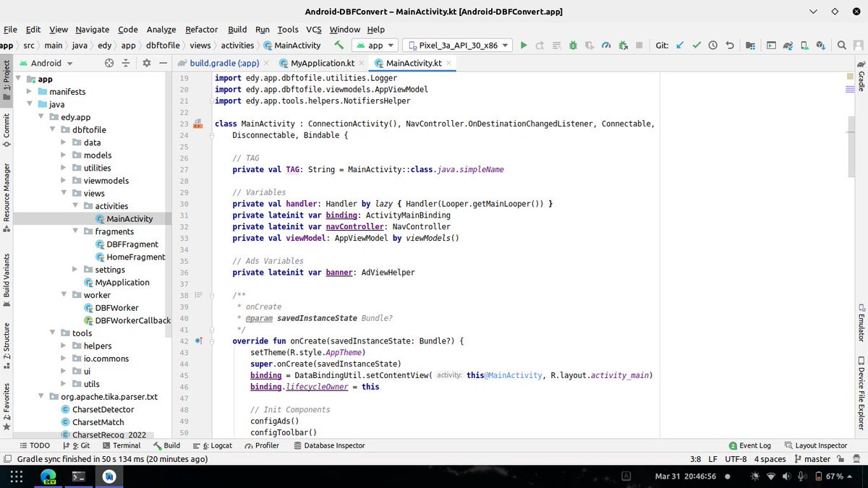Expand the data package arrow
Screen dimensions: 868x488
(64, 142)
